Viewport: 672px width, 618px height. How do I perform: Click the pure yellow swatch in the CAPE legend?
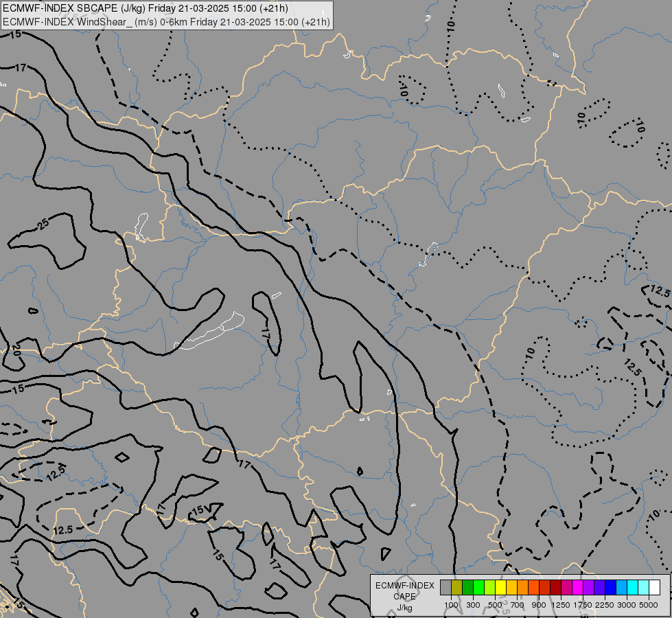pyautogui.click(x=500, y=587)
